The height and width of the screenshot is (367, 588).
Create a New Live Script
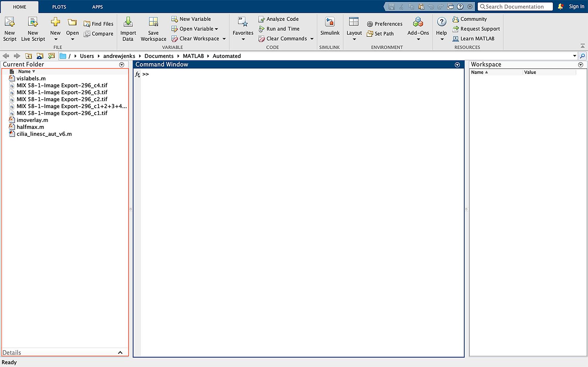(x=33, y=29)
